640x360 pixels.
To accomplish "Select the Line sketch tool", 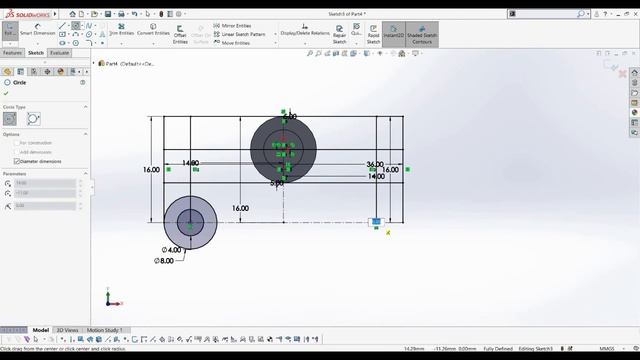I will [62, 26].
